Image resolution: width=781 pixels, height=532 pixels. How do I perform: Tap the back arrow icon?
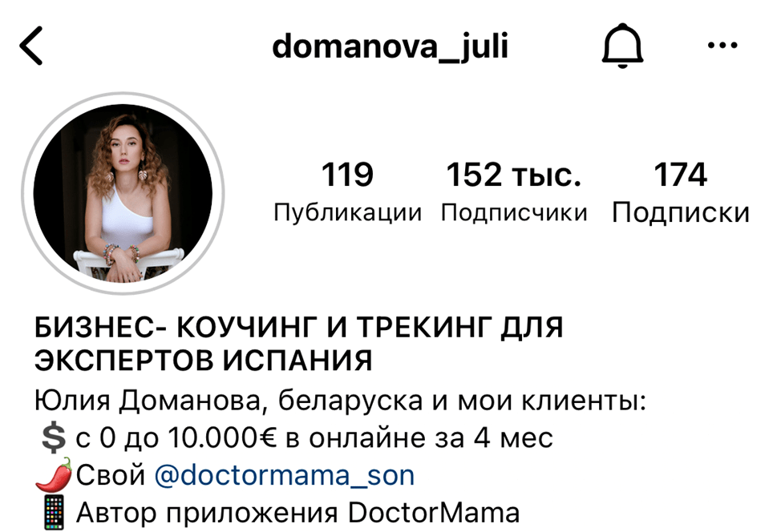(x=31, y=46)
